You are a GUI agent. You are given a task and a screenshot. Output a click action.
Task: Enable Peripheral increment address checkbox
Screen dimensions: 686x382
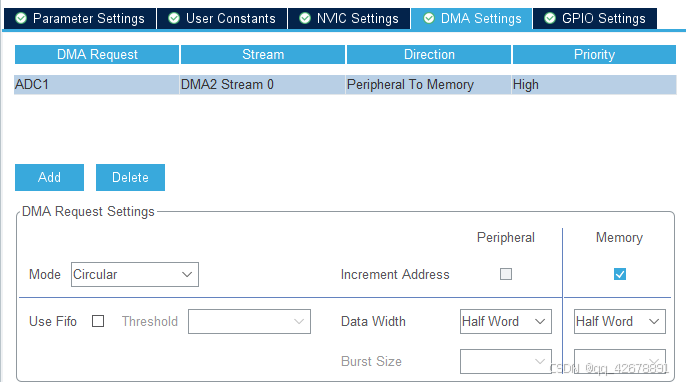coord(506,274)
